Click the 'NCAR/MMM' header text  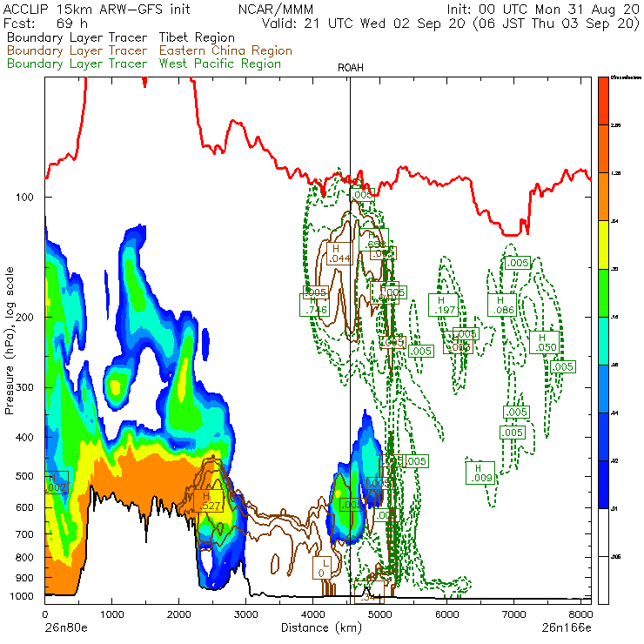276,9
